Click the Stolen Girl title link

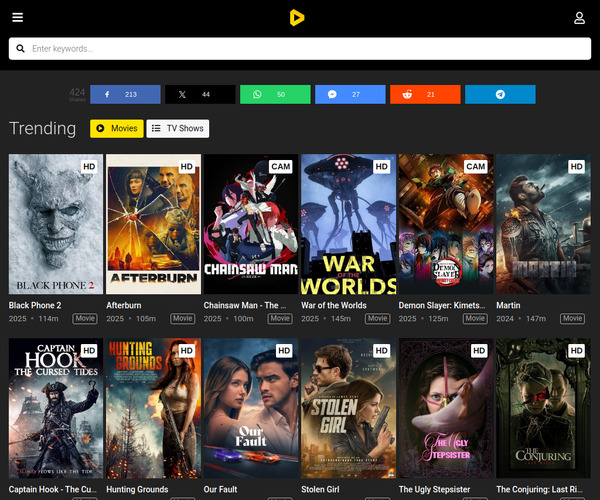[x=320, y=489]
